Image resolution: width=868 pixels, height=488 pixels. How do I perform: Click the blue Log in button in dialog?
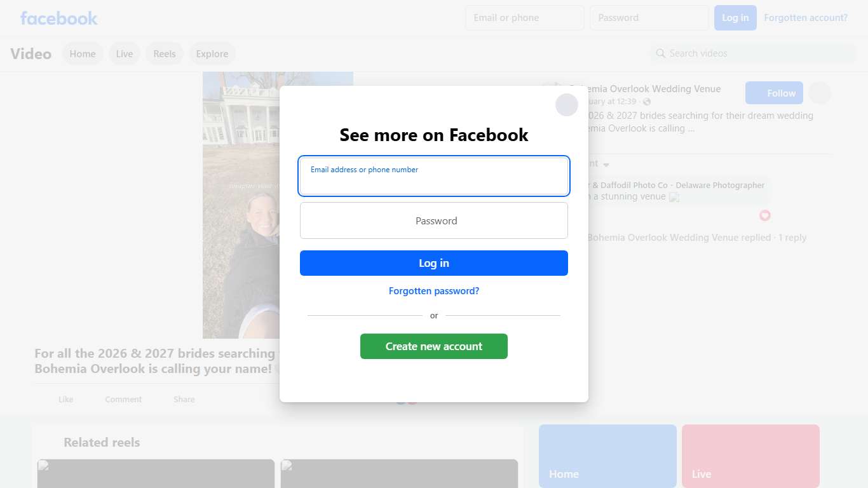(x=434, y=263)
